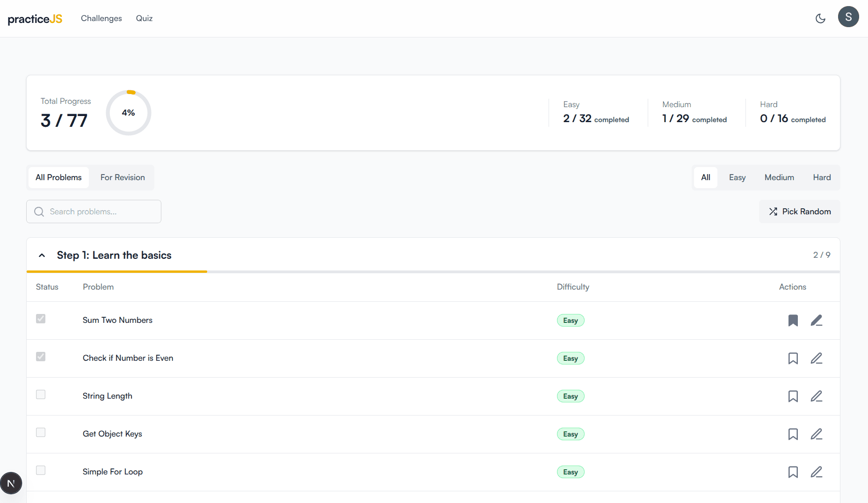Open the user avatar menu

[x=848, y=17]
